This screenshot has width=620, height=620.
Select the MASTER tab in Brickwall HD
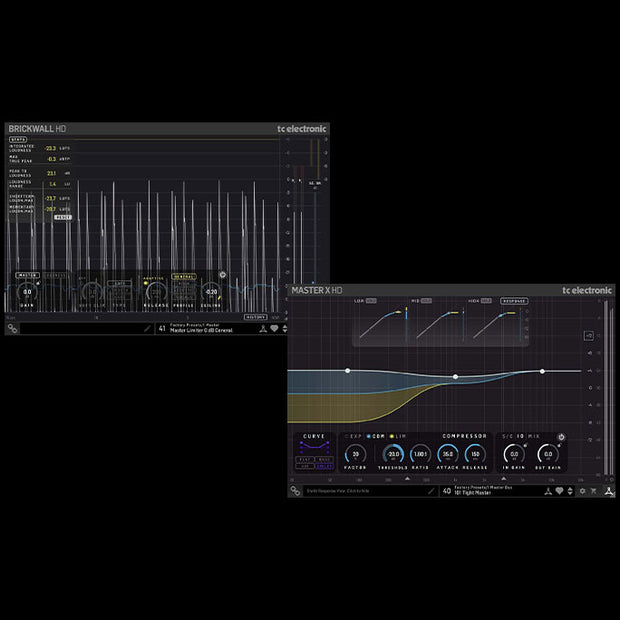[x=27, y=275]
